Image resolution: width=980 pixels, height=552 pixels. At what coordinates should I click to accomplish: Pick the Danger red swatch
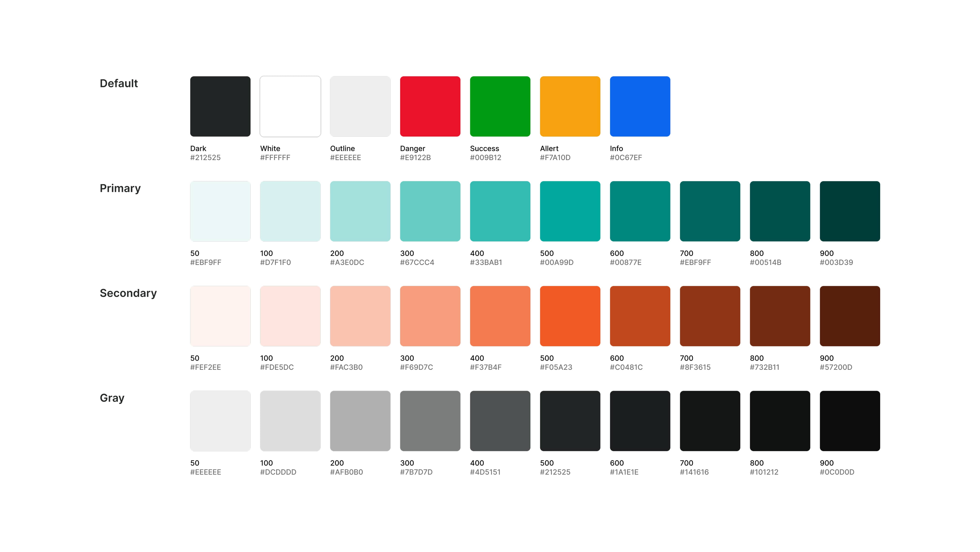(x=430, y=106)
